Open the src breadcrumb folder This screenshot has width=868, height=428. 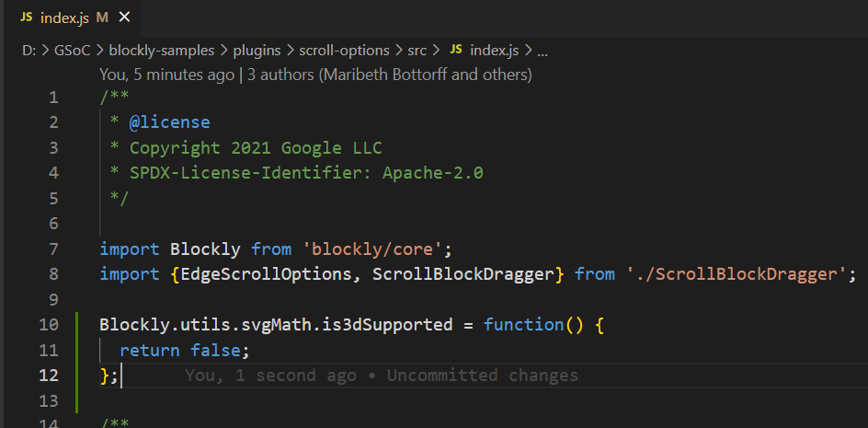pos(417,51)
